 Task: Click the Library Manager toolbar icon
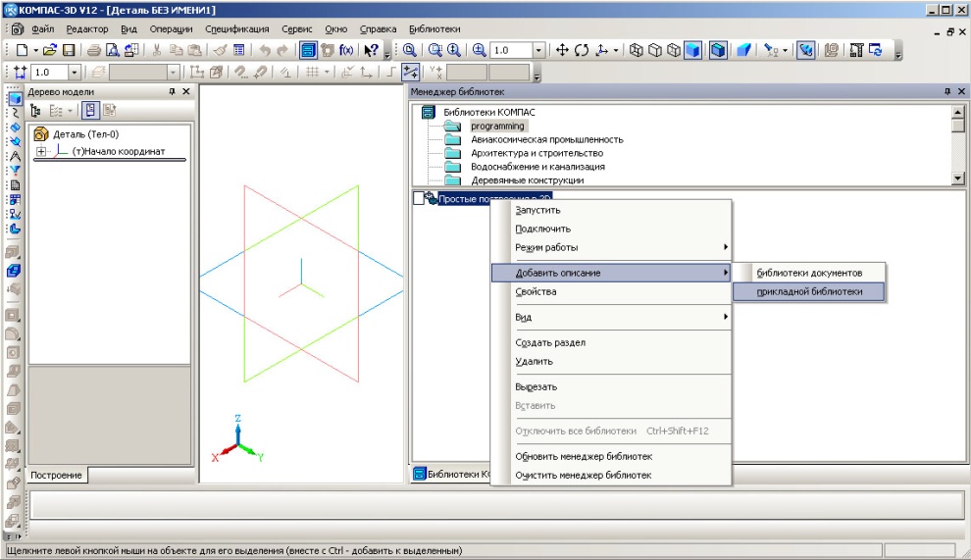pos(307,50)
